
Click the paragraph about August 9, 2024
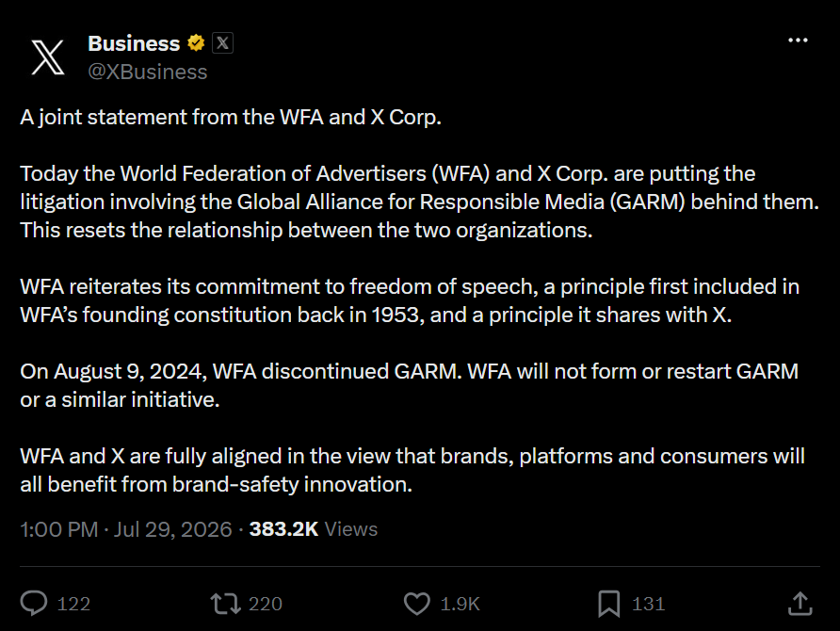[410, 386]
